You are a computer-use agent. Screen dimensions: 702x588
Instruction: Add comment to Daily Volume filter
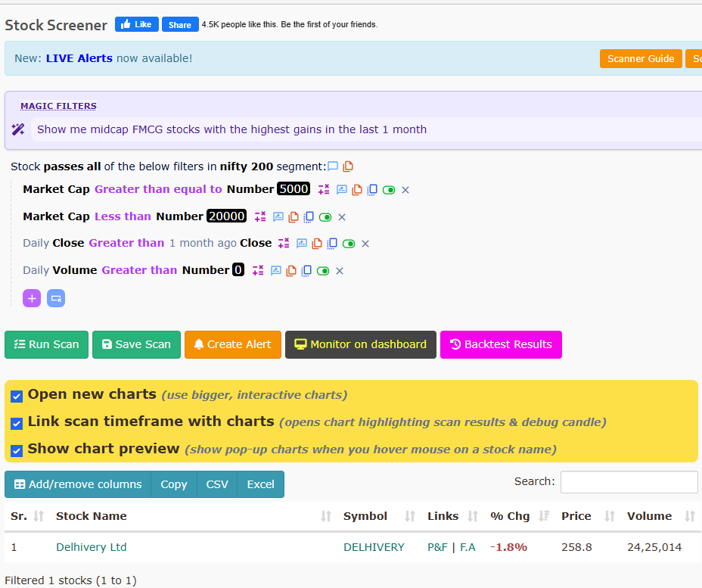pyautogui.click(x=276, y=270)
